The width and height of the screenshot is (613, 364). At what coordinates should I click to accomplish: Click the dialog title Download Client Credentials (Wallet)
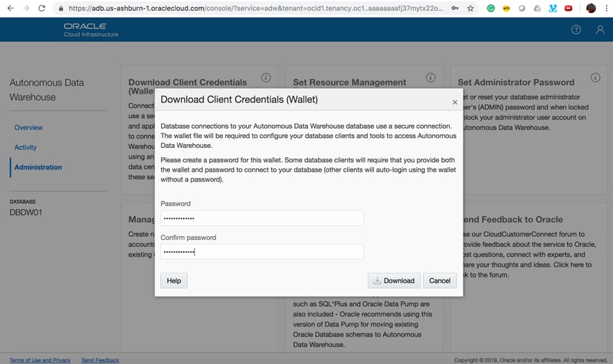tap(239, 100)
